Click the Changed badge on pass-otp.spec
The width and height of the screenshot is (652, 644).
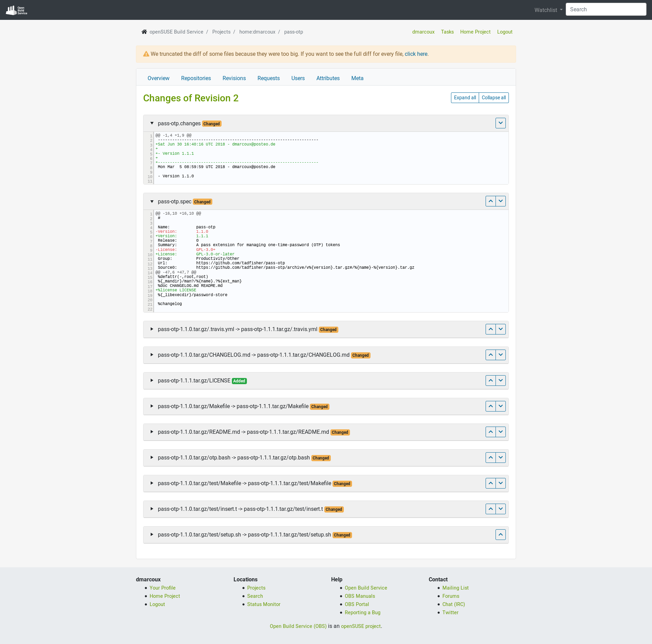coord(202,202)
